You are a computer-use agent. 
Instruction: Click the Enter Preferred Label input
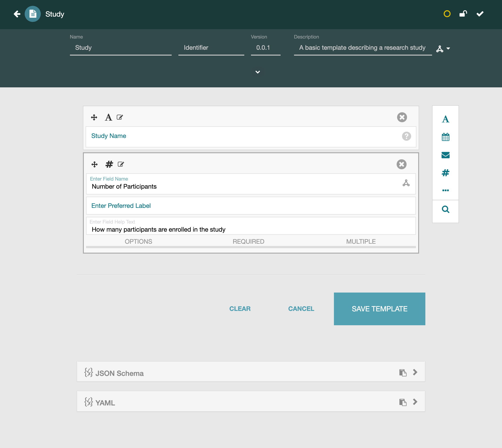(251, 206)
